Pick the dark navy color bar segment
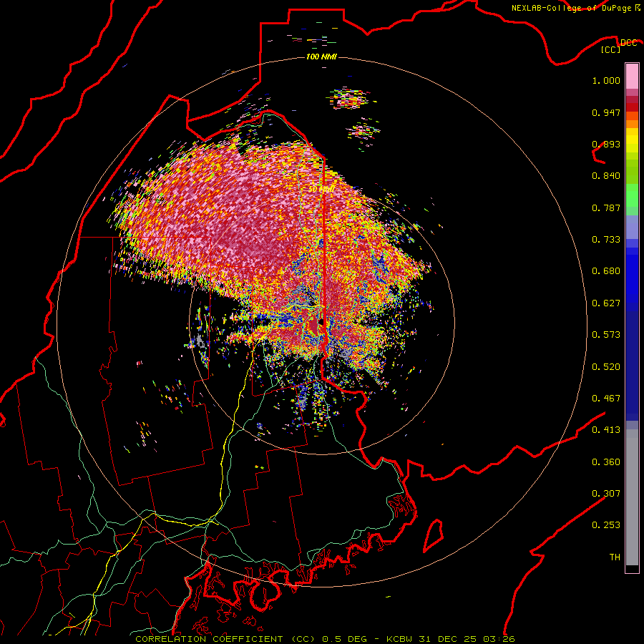 point(632,361)
